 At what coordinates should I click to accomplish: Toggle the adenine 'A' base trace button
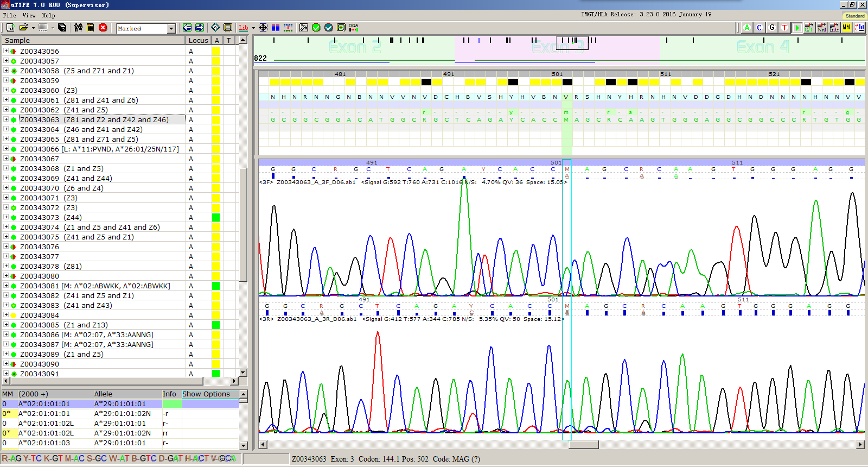[x=747, y=28]
